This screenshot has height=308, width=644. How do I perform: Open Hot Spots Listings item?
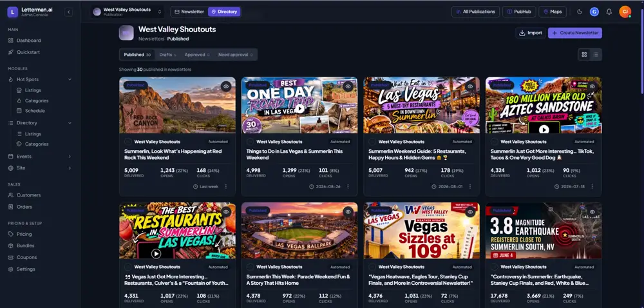[x=33, y=90]
